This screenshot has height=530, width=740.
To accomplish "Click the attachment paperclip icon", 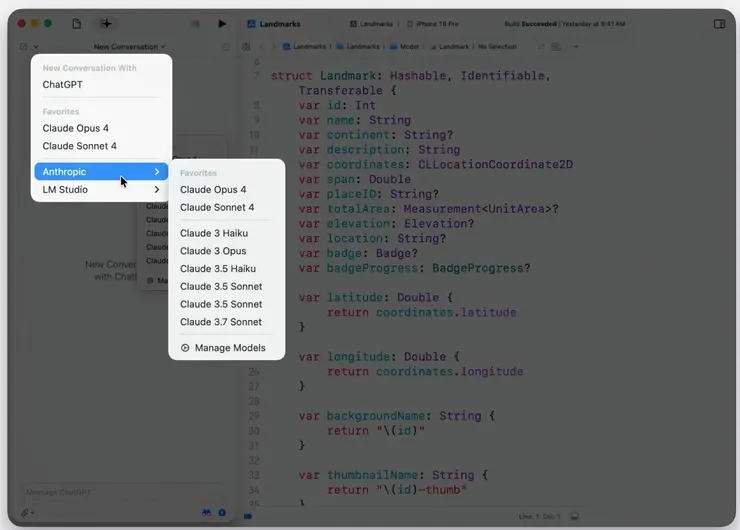I will pos(25,513).
